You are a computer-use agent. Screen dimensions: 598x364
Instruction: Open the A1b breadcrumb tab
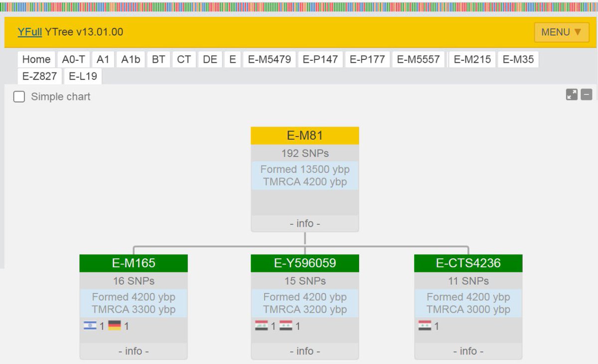[x=131, y=59]
